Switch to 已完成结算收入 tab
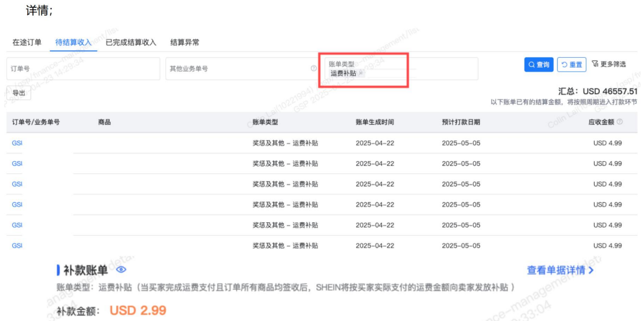Image resolution: width=644 pixels, height=321 pixels. tap(131, 42)
